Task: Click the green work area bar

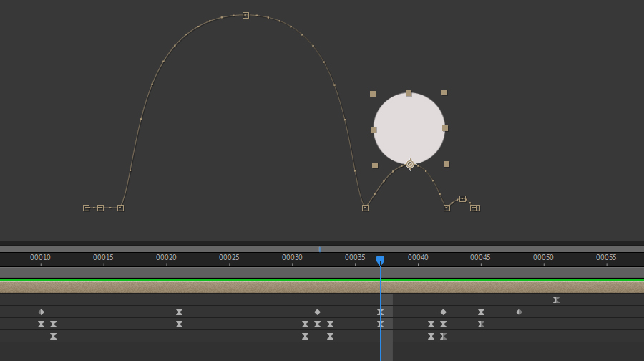Action: (215, 279)
